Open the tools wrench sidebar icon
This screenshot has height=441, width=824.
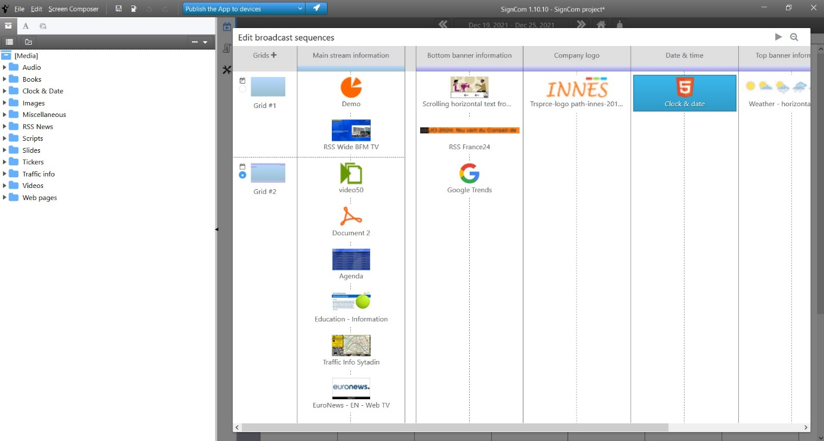[227, 69]
